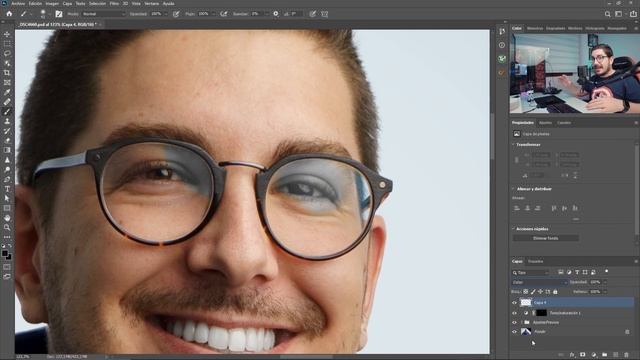Click the layer Relleno value field
Viewport: 640px width, 360px height.
[x=595, y=292]
